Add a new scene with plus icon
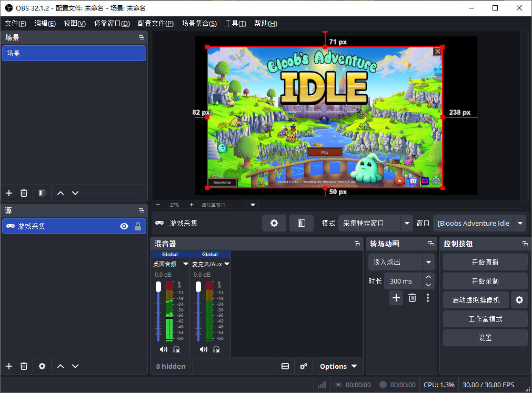The height and width of the screenshot is (393, 532). point(9,193)
